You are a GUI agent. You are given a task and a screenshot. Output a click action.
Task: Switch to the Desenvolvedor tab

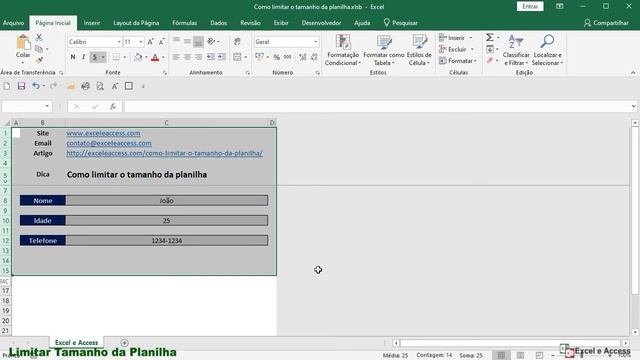(x=322, y=23)
